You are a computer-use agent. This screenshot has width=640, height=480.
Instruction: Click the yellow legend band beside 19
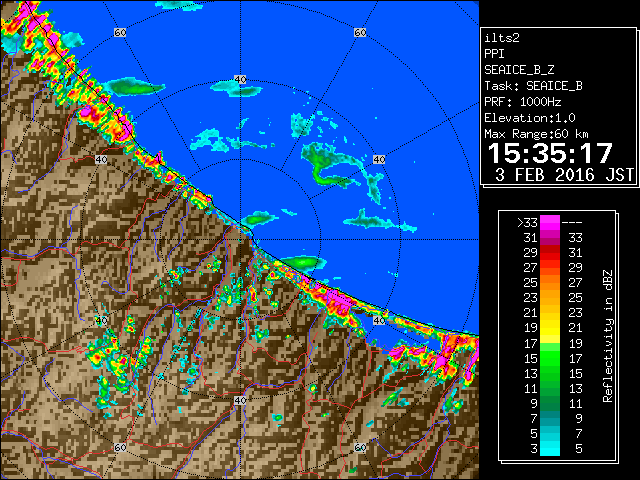[549, 328]
